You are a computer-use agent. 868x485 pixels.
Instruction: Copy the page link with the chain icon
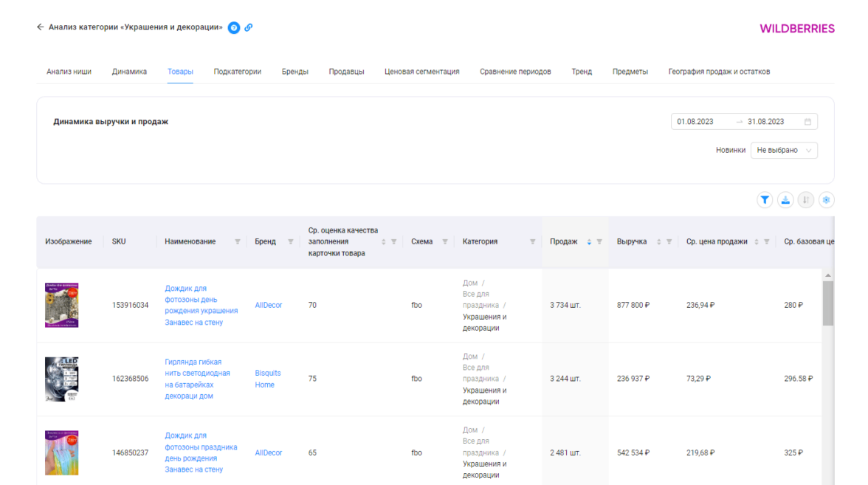(x=249, y=27)
